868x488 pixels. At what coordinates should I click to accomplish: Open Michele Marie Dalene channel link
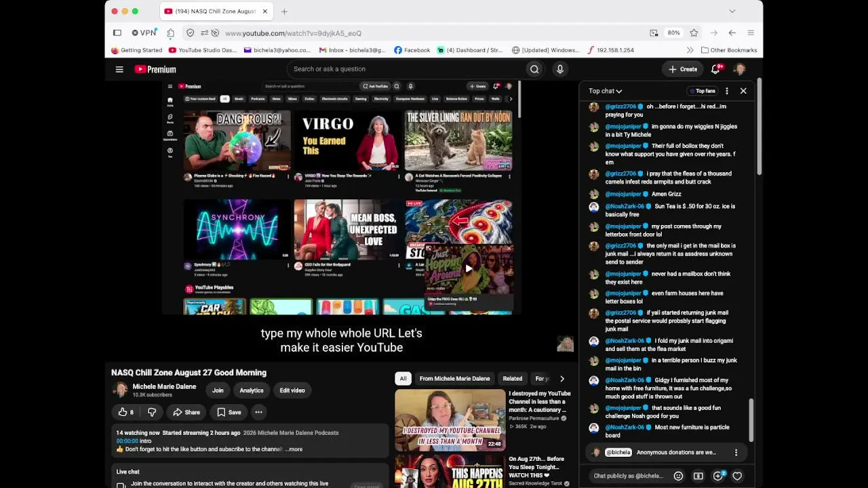[x=164, y=387]
